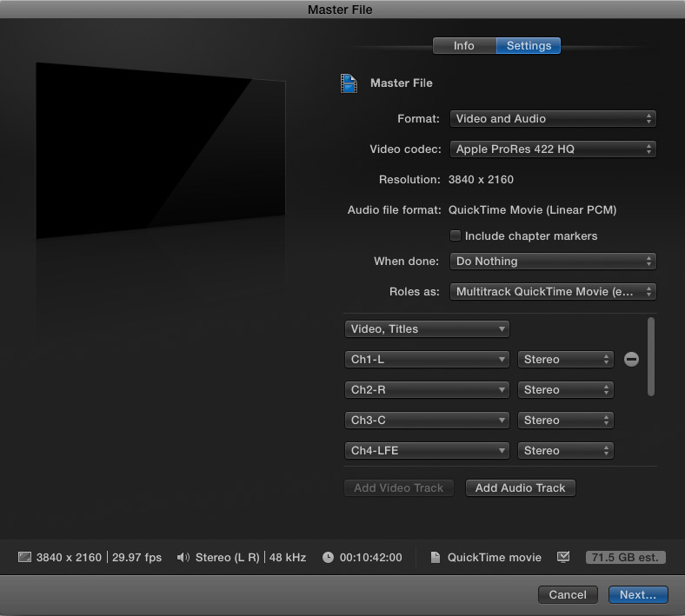Open the Video codec dropdown
This screenshot has height=616, width=685.
pos(553,149)
